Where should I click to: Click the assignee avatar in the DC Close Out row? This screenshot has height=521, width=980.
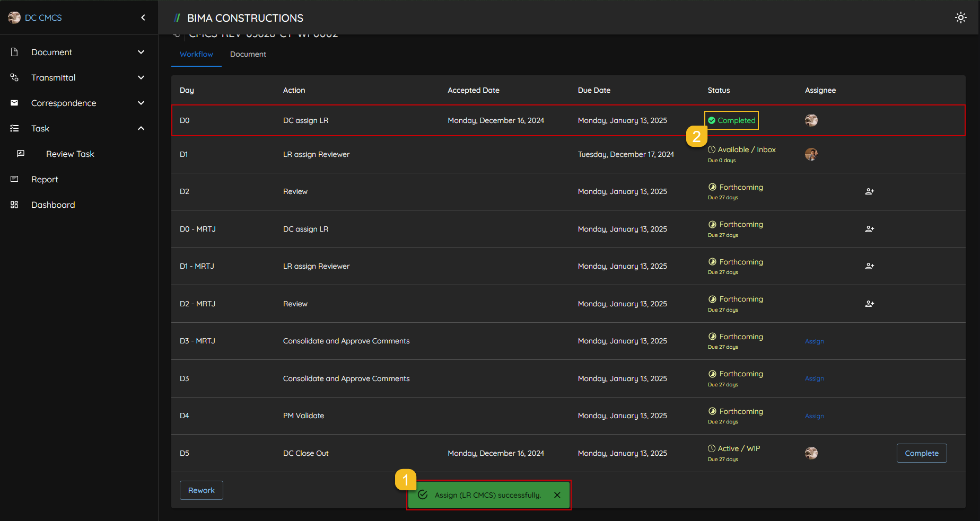point(811,453)
